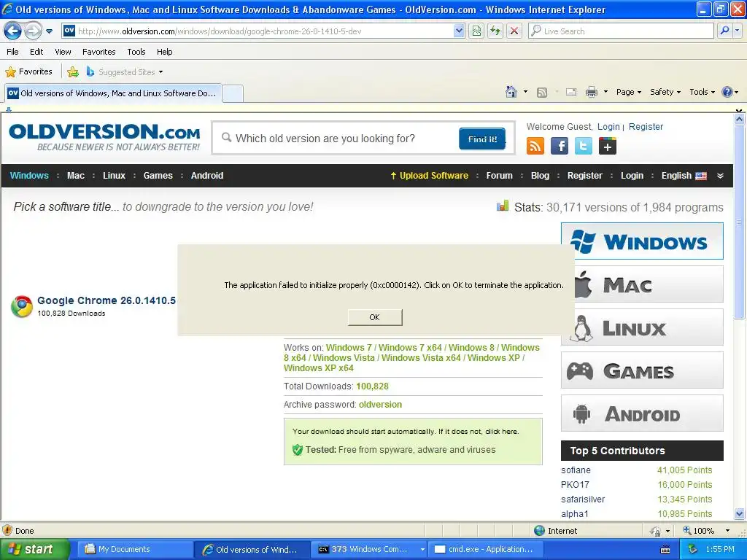Open the Forum nav link
Viewport: 747px width, 560px height.
click(x=499, y=175)
